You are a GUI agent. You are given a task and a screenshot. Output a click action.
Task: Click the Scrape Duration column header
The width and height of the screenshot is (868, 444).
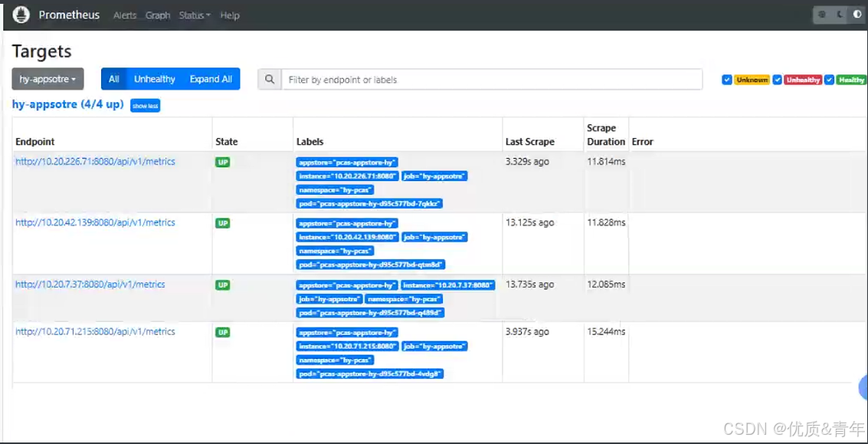pos(606,135)
